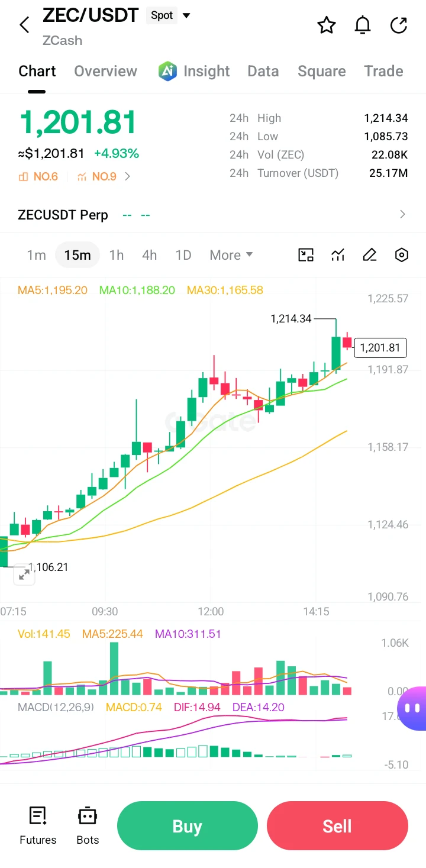Tap 24h High value 1,214.34
The height and width of the screenshot is (868, 426).
pyautogui.click(x=386, y=118)
